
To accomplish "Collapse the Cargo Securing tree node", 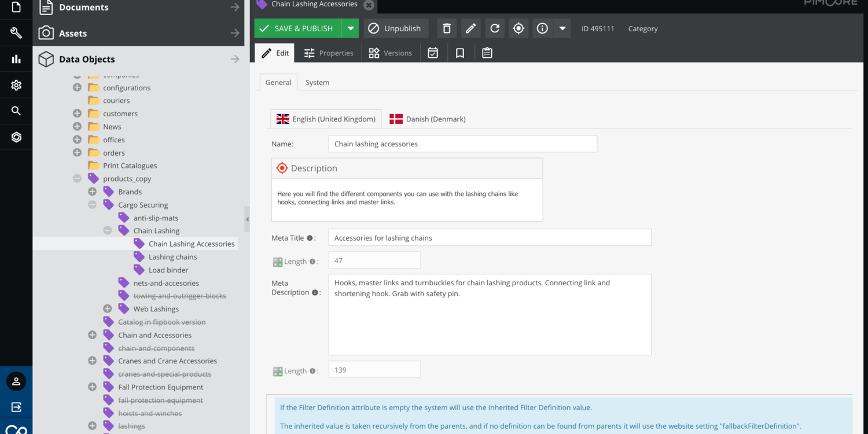I will tap(92, 205).
